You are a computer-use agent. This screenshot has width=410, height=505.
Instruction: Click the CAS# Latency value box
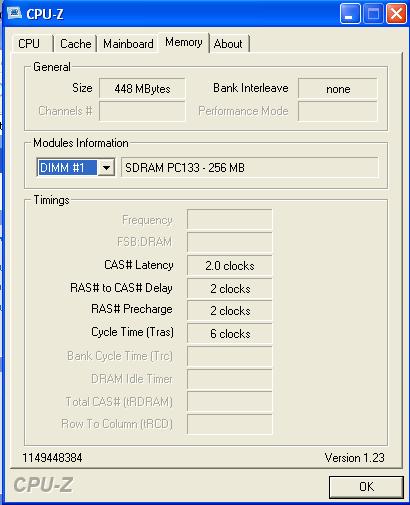point(230,266)
